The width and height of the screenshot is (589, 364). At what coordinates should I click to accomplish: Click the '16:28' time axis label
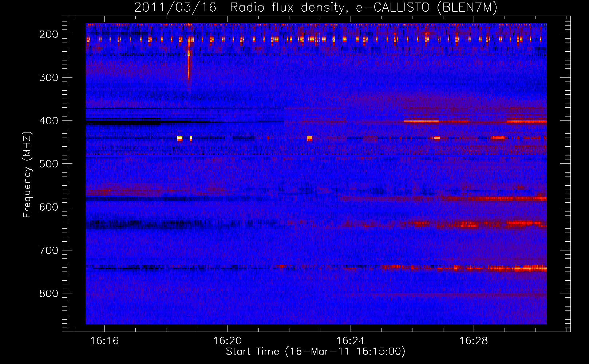coord(474,341)
